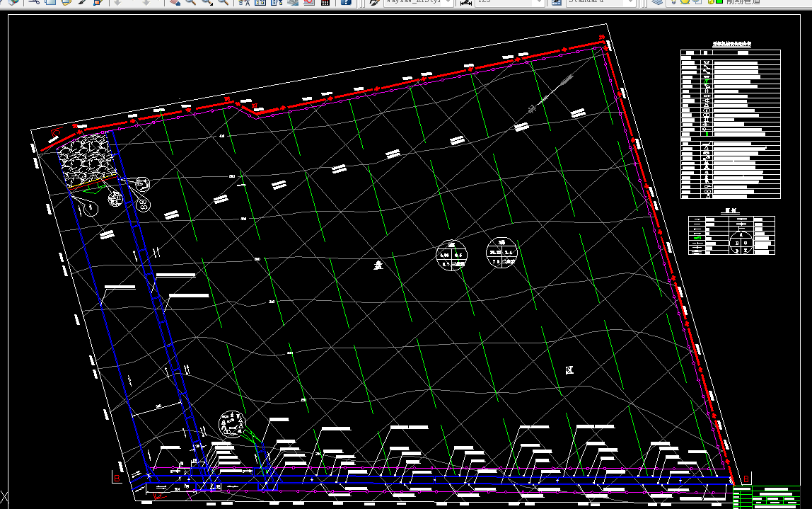Activate the Pan realtime tool
This screenshot has height=509, width=812.
175,2
